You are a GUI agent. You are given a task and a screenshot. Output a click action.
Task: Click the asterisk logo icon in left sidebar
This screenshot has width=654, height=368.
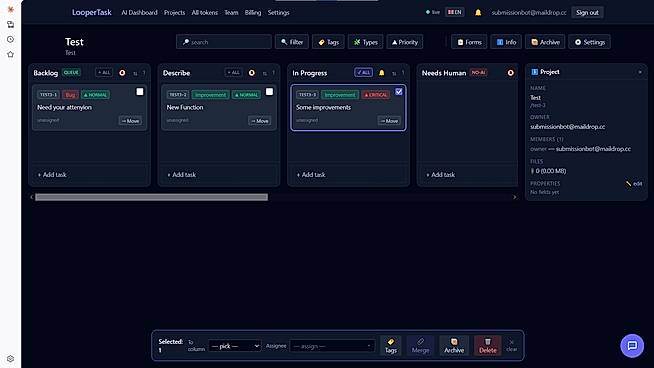click(x=10, y=9)
